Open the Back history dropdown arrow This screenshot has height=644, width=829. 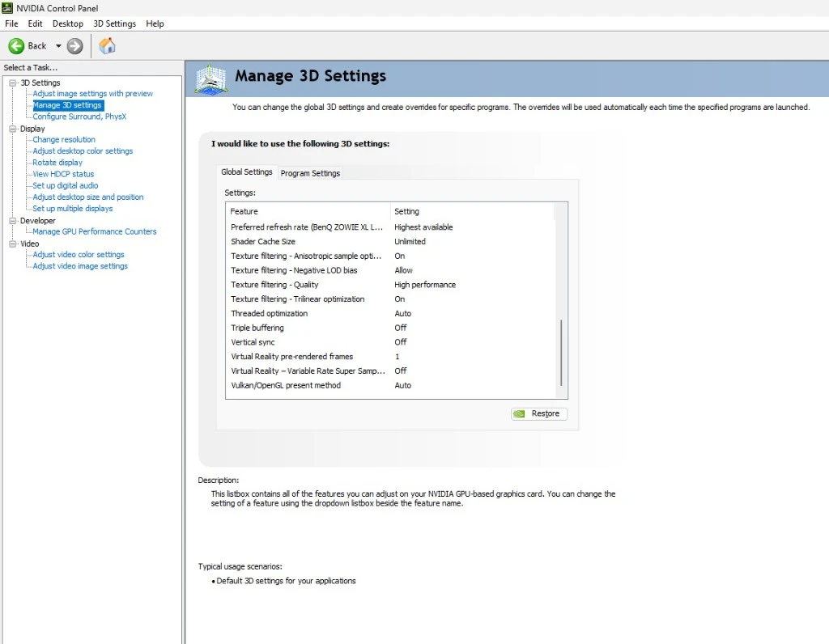point(58,46)
